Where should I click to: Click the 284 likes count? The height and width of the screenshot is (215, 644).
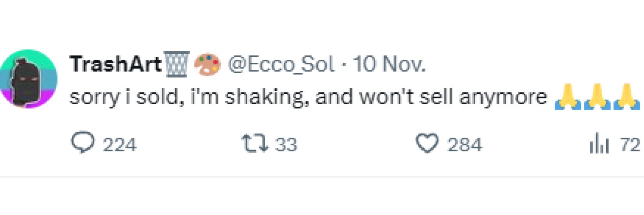pos(465,145)
